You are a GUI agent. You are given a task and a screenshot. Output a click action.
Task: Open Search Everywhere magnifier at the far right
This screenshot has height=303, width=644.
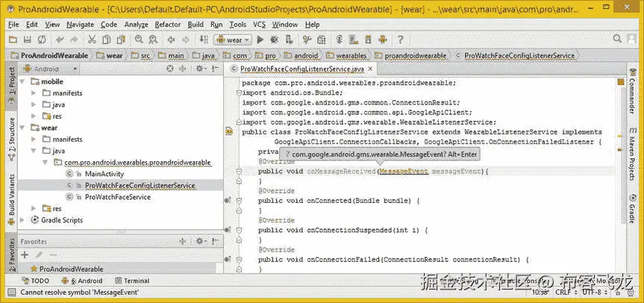pos(617,39)
